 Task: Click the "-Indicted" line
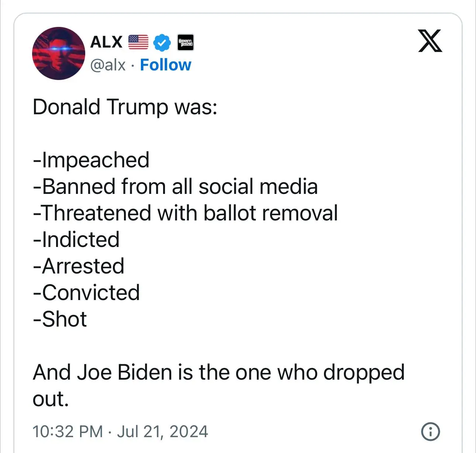76,240
